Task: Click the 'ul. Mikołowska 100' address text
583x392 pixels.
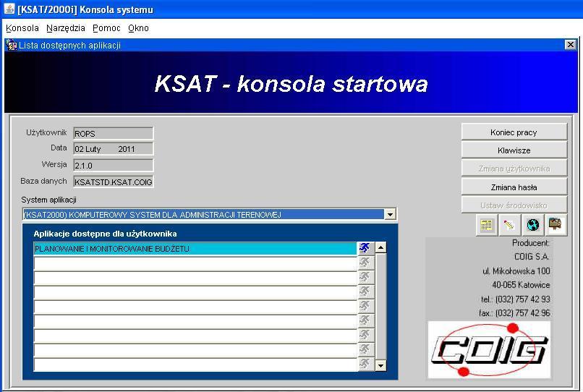Action: click(x=516, y=271)
